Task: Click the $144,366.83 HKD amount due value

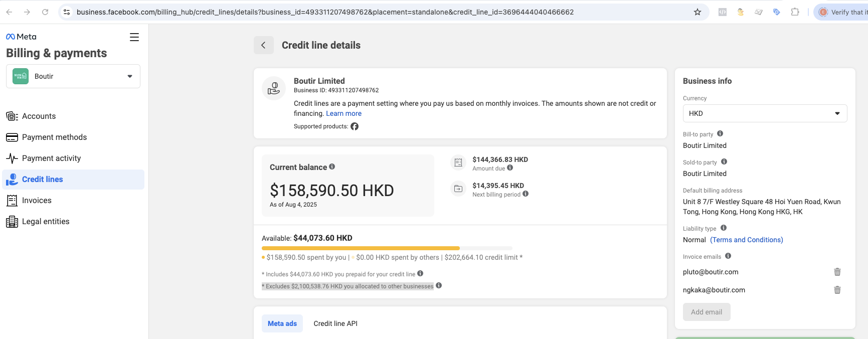Action: [500, 159]
